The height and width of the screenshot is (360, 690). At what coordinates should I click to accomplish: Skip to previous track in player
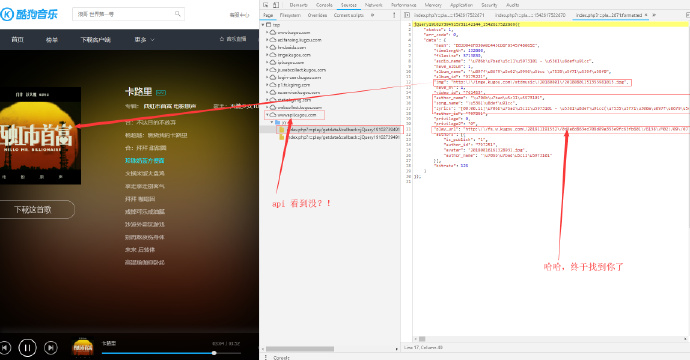[5, 348]
